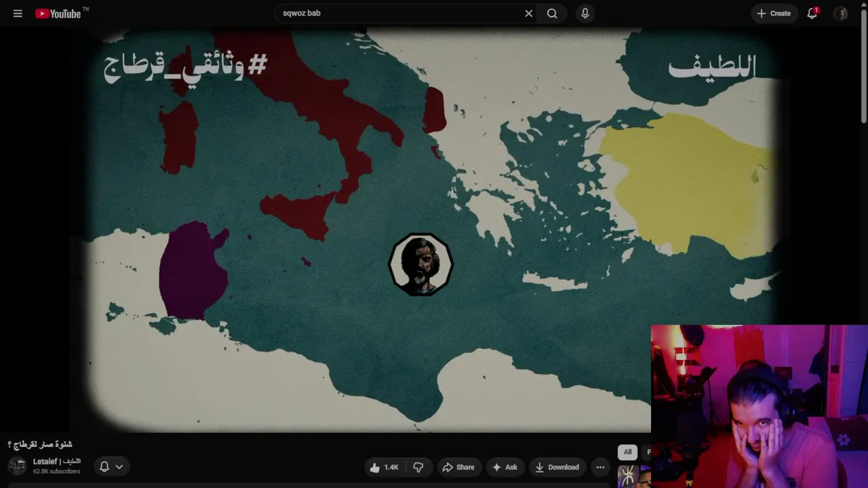Open the Create menu
The width and height of the screenshot is (868, 488).
pyautogui.click(x=774, y=14)
